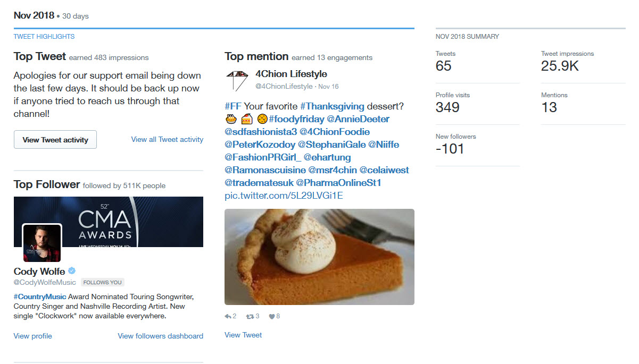Click the retweet icon under the mention
Viewport: 639px width, 364px height.
tap(250, 316)
